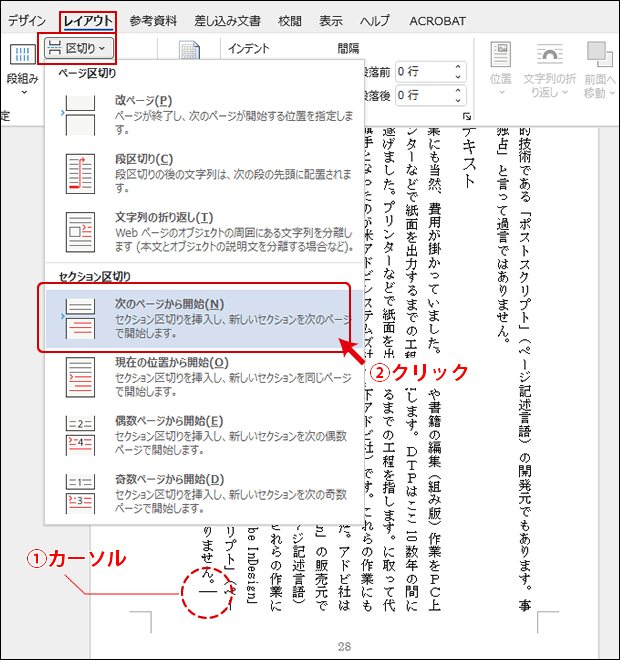Image resolution: width=620 pixels, height=660 pixels.
Task: Click the インデント label
Action: tap(249, 49)
